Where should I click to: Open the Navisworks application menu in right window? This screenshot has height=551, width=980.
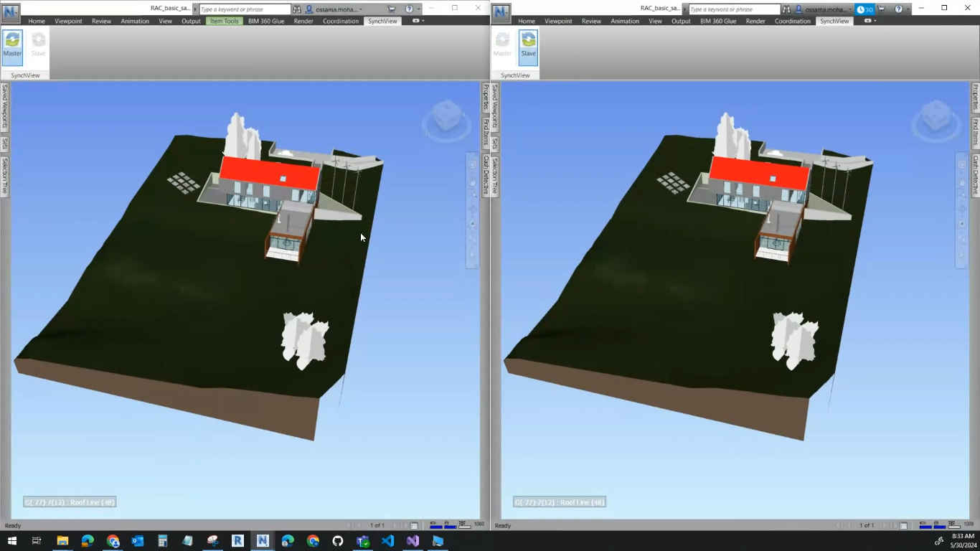click(x=501, y=12)
